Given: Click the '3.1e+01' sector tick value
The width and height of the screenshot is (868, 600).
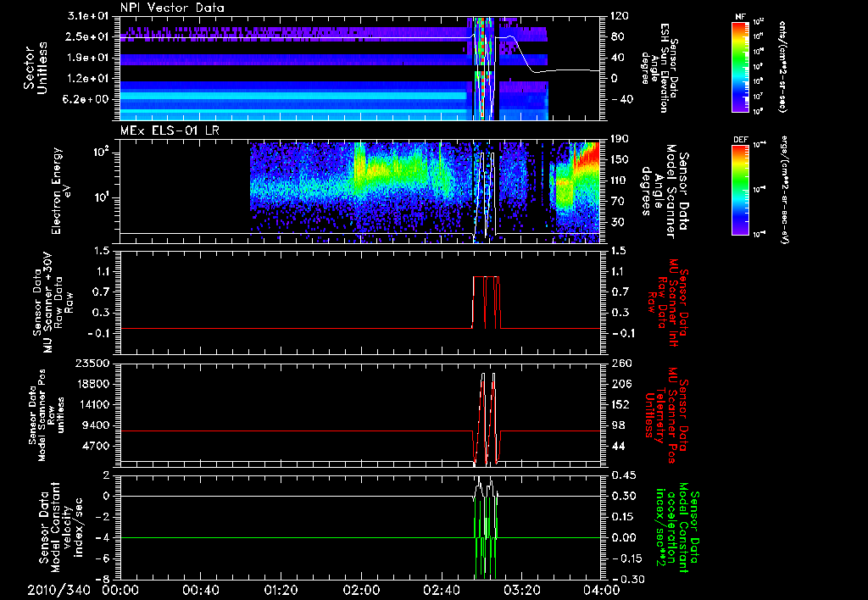Looking at the screenshot, I should click(x=88, y=16).
